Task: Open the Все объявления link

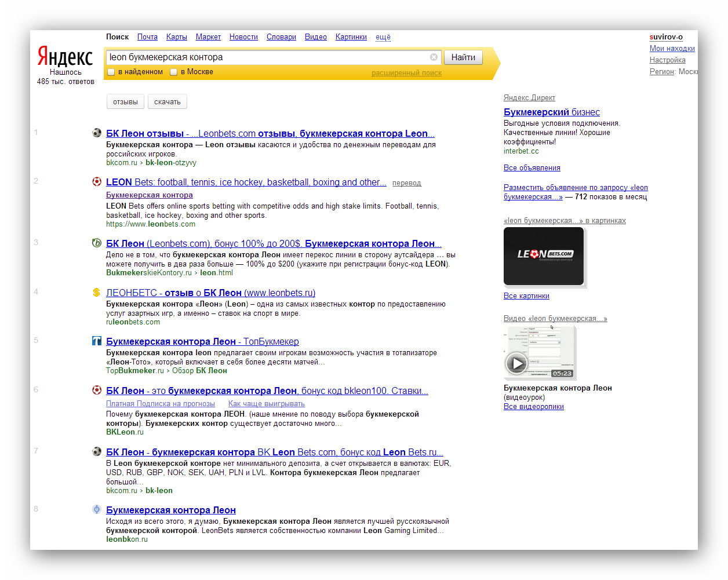Action: tap(532, 168)
